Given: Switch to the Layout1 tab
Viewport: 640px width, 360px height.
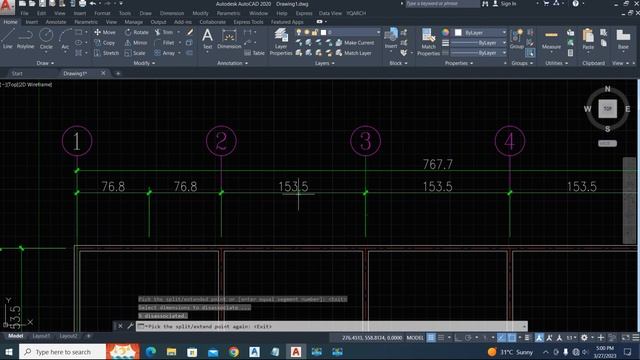Looking at the screenshot, I should click(41, 336).
